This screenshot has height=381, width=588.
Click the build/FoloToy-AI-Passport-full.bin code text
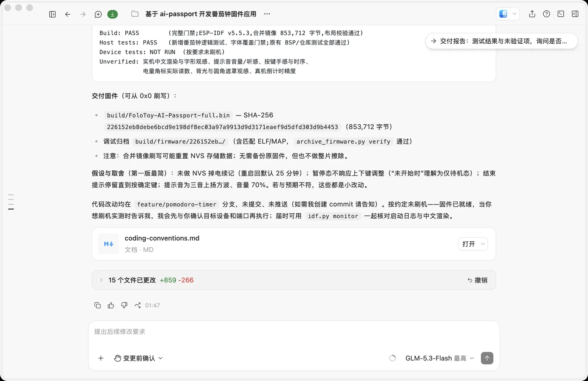pyautogui.click(x=168, y=115)
